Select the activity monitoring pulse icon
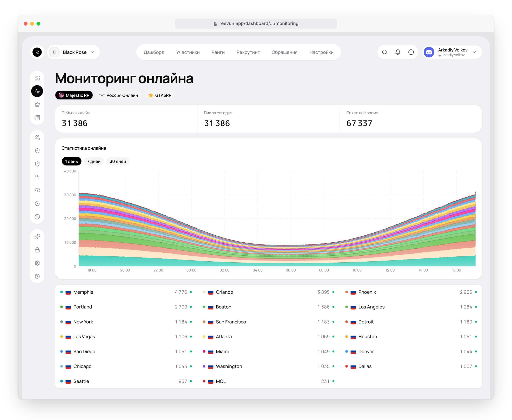Image resolution: width=512 pixels, height=420 pixels. pos(37,91)
